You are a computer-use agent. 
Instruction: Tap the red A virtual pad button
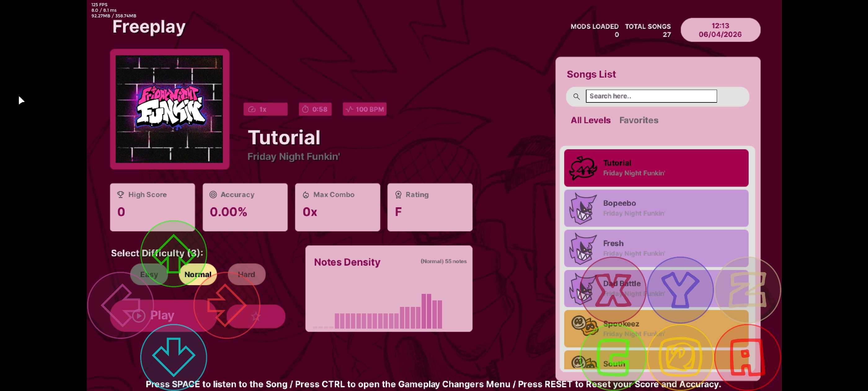click(x=747, y=357)
